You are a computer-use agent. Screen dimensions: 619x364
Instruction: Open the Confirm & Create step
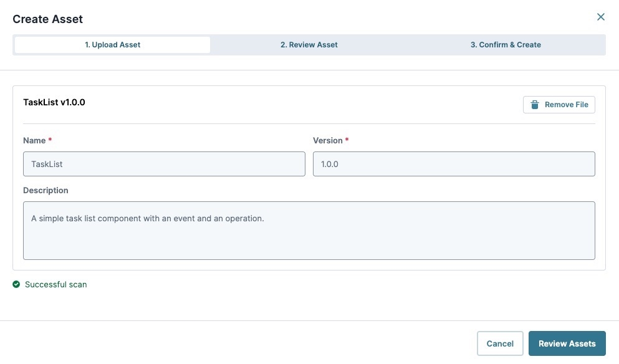point(505,45)
